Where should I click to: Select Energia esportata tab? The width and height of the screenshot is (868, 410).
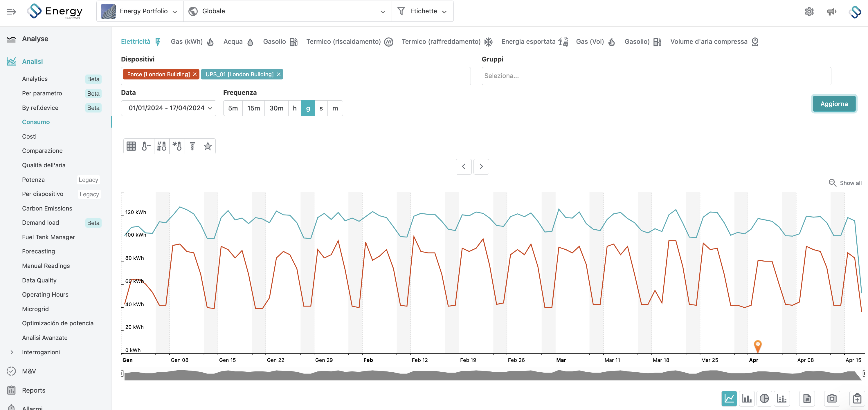[x=534, y=42]
